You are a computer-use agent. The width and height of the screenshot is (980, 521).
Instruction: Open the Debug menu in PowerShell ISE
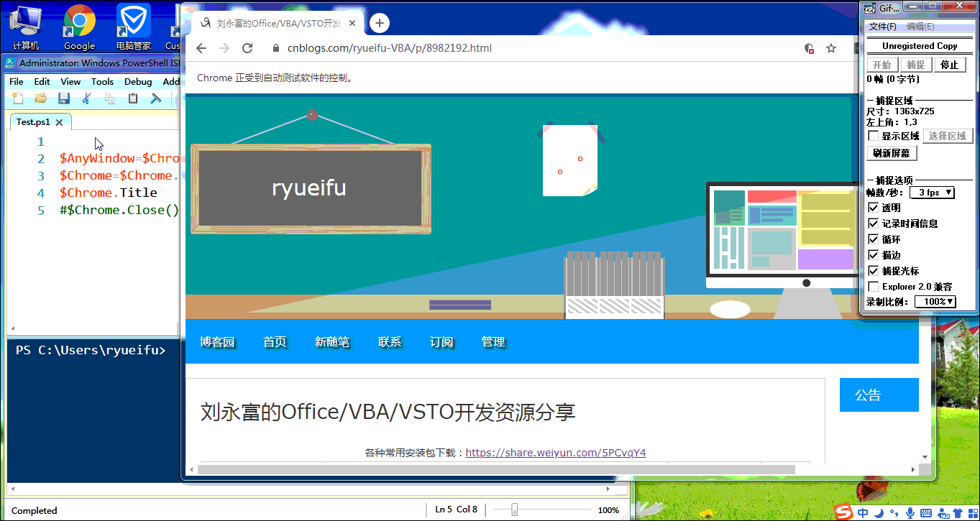(138, 82)
